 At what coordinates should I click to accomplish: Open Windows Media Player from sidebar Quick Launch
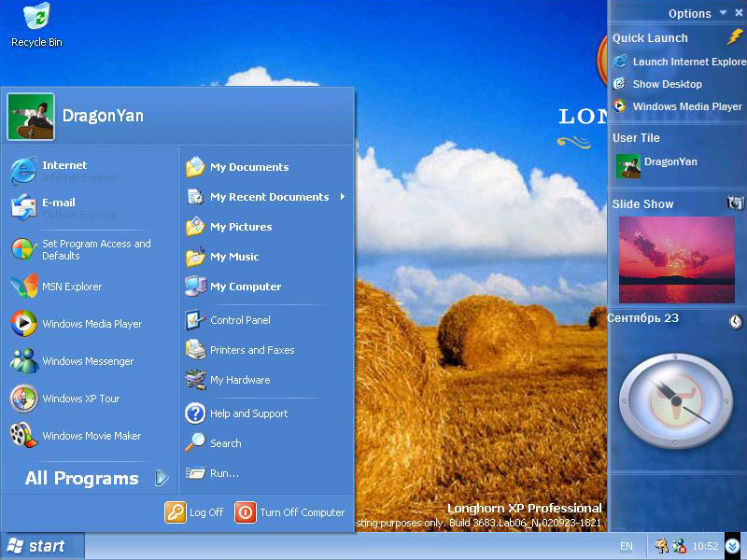pyautogui.click(x=678, y=106)
